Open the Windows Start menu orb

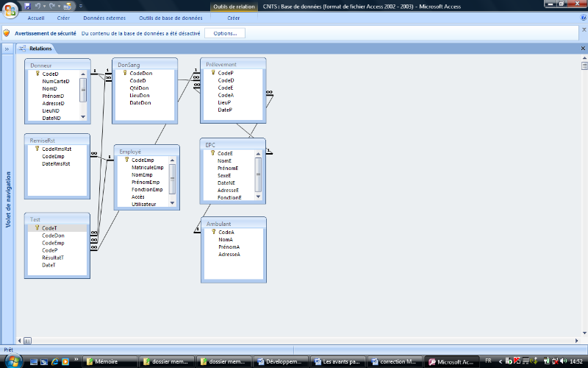point(10,361)
